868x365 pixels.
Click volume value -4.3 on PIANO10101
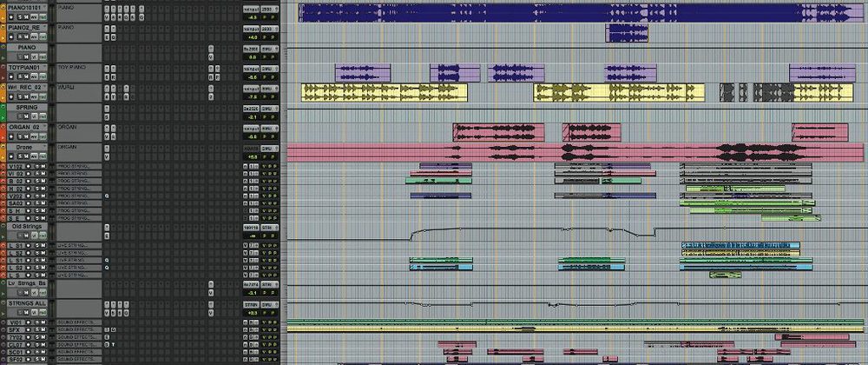[253, 17]
